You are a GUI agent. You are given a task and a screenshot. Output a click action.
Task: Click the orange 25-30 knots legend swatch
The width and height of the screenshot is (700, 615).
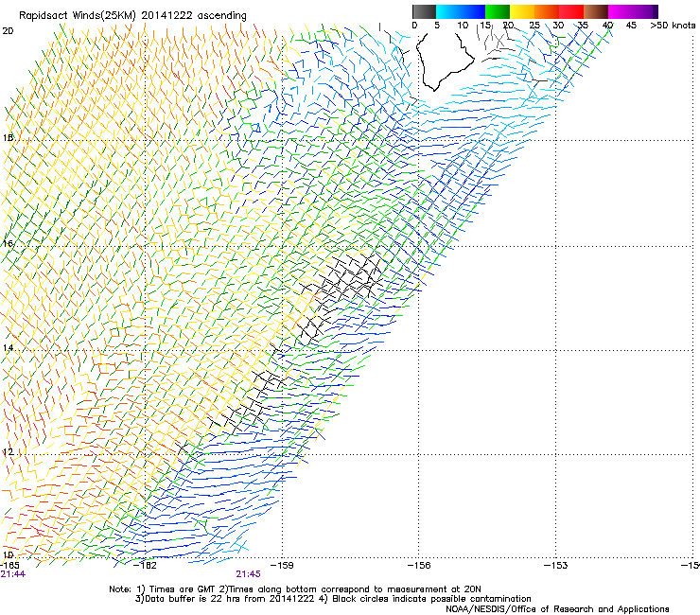click(x=547, y=11)
